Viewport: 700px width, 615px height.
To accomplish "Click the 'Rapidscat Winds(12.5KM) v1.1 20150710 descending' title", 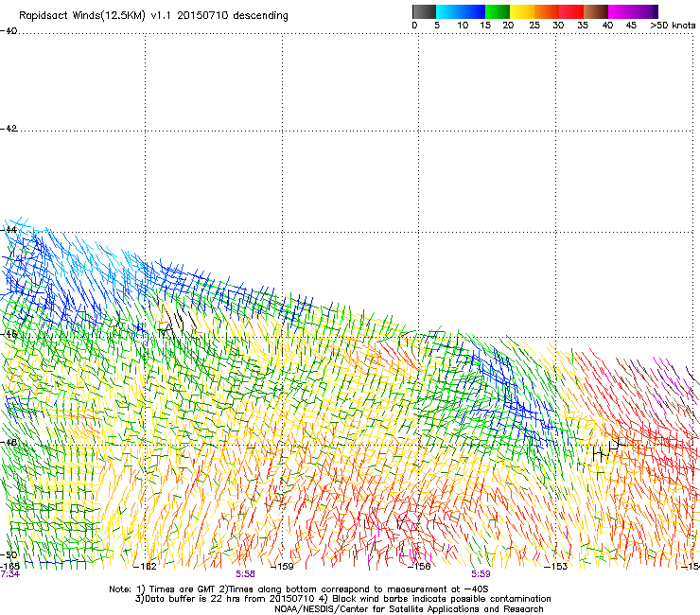I will pyautogui.click(x=153, y=16).
